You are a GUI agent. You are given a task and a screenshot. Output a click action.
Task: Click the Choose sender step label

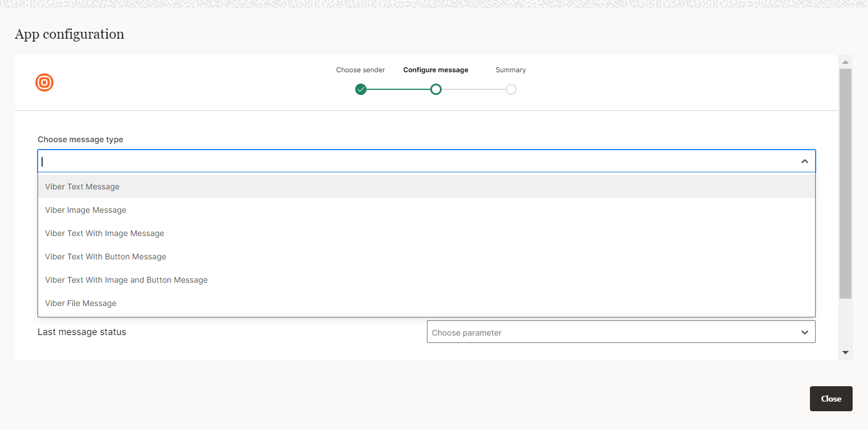click(x=360, y=70)
